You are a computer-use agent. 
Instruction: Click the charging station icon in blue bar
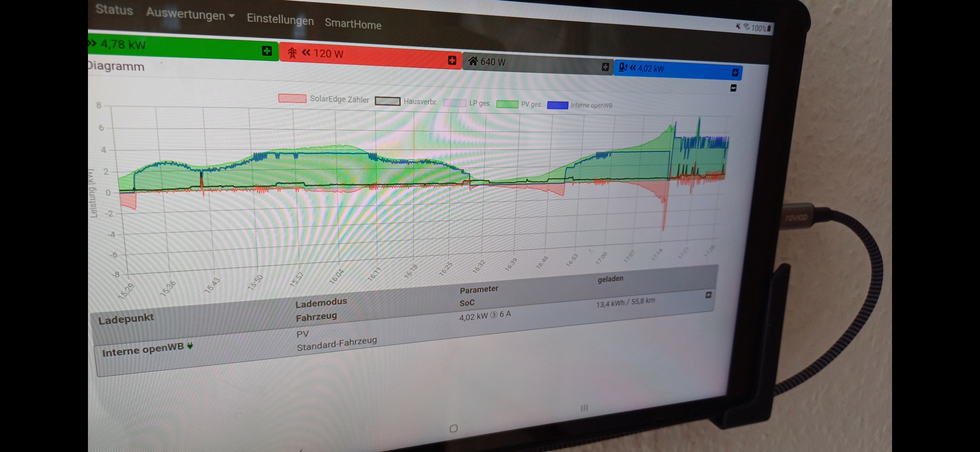coord(623,67)
